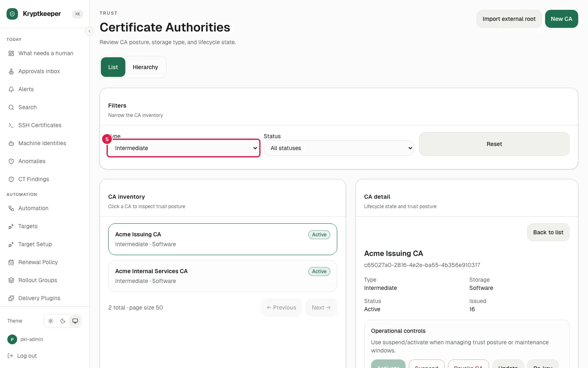Click the Renewal Policy calendar icon
The image size is (588, 368).
tap(11, 262)
